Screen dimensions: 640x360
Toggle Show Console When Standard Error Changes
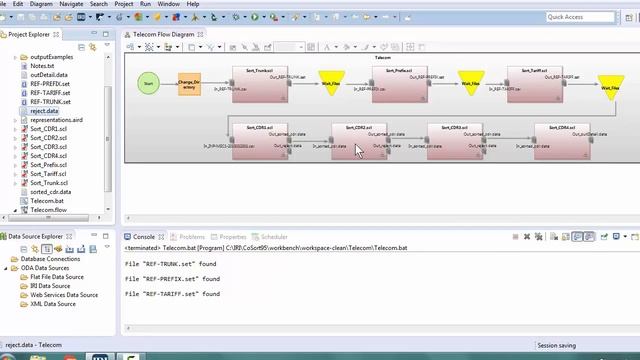(589, 237)
